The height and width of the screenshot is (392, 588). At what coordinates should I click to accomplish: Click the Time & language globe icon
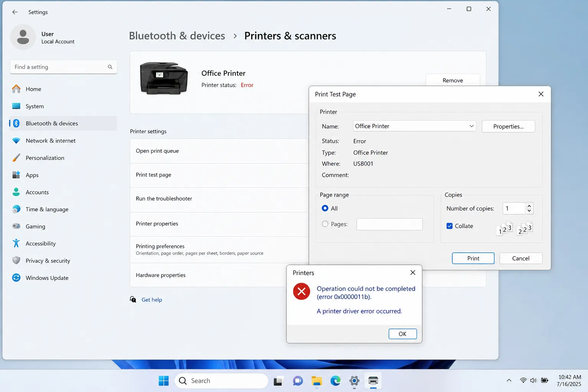tap(16, 209)
